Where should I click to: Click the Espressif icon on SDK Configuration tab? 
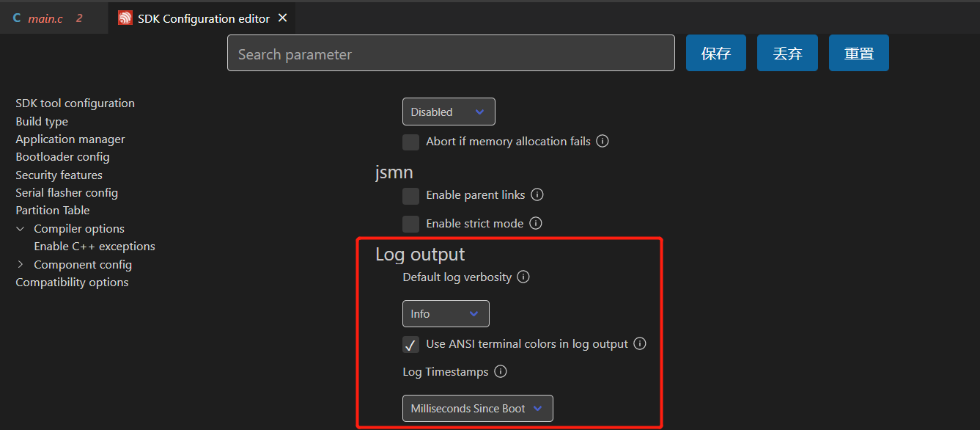(125, 18)
